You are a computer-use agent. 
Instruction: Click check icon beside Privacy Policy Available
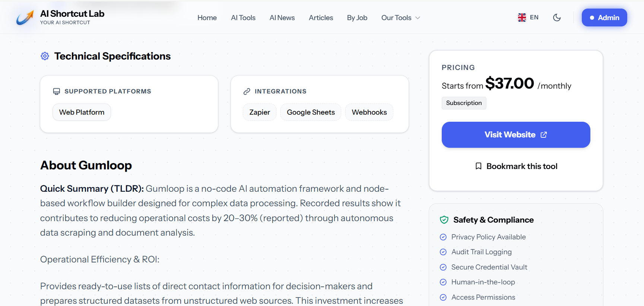443,237
